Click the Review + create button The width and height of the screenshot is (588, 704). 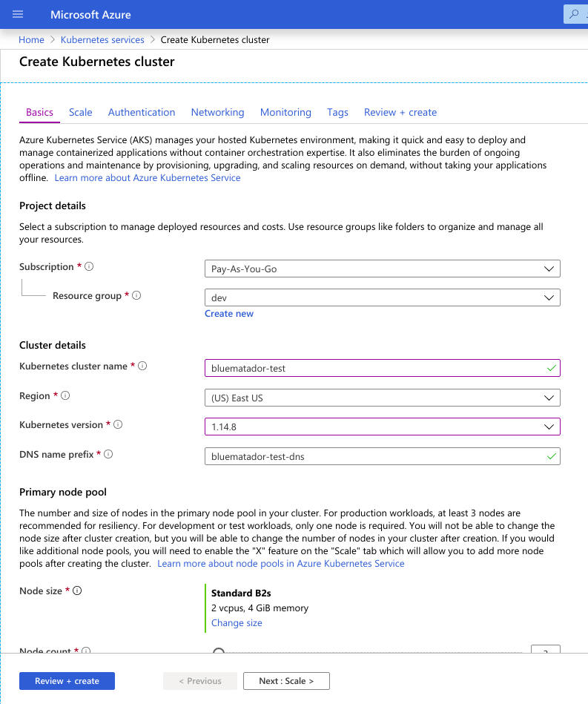[x=67, y=680]
